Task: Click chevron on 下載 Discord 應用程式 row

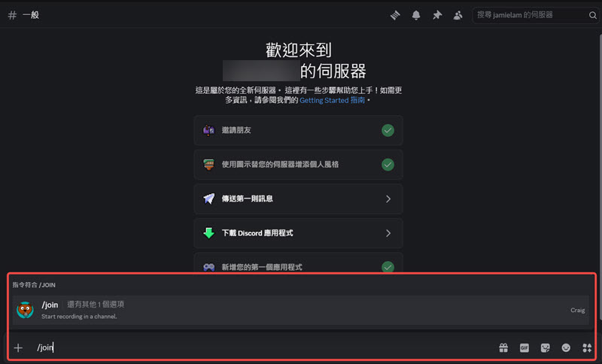Action: [388, 233]
